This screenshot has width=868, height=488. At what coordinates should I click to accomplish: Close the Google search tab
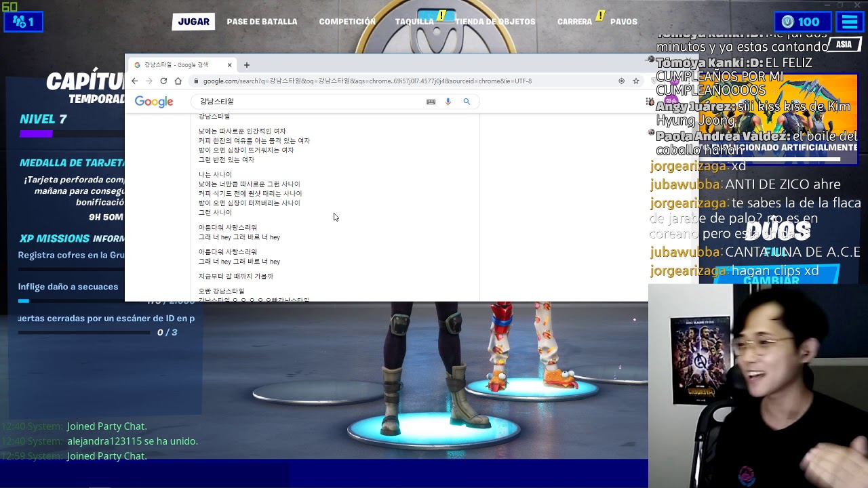229,65
